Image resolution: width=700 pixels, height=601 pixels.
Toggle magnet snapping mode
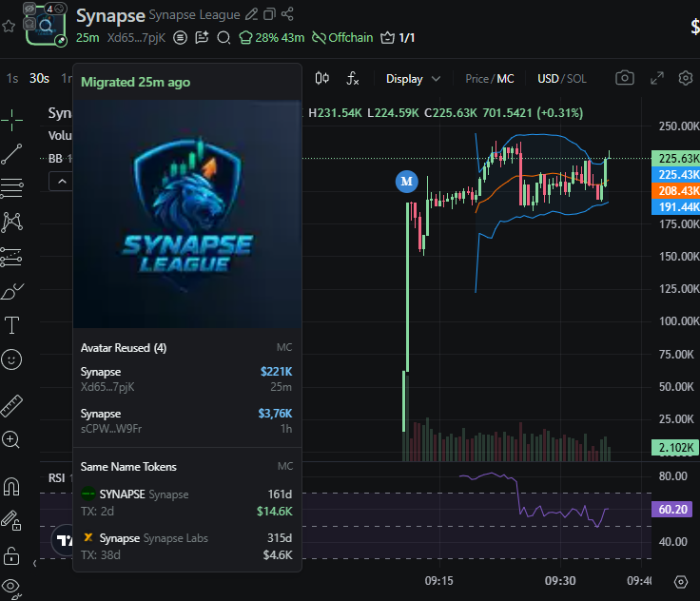[x=12, y=487]
